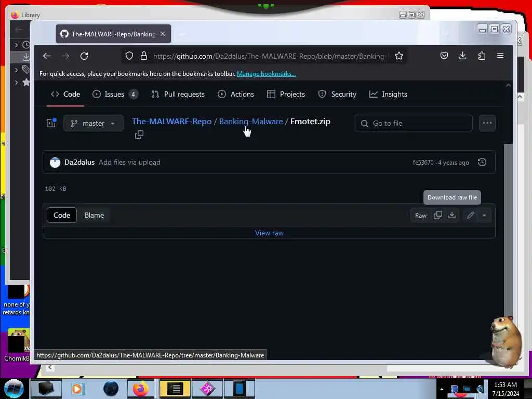
Task: Open the tracking protection shield icon
Action: pyautogui.click(x=129, y=56)
